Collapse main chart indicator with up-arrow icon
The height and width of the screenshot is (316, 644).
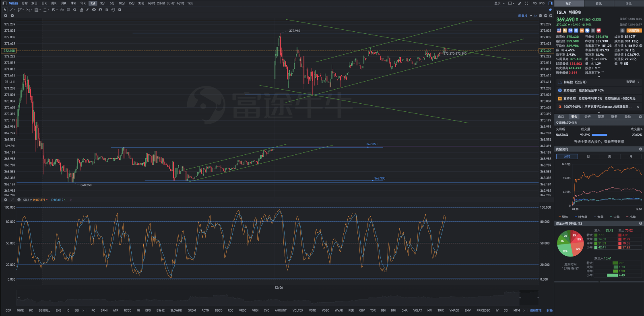click(x=12, y=16)
